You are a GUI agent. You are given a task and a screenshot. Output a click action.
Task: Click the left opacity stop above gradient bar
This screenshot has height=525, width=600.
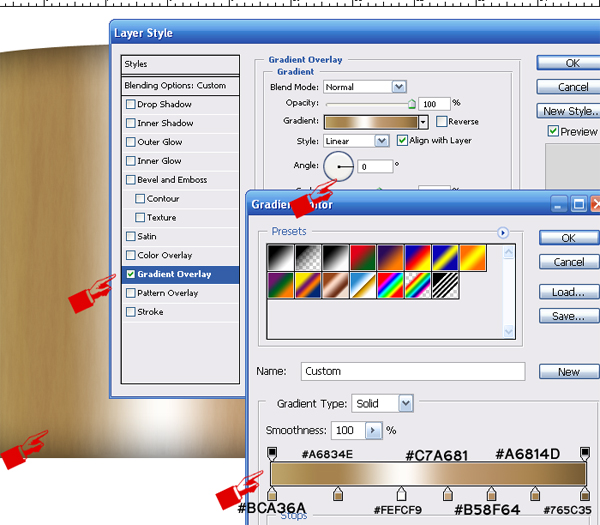[272, 454]
